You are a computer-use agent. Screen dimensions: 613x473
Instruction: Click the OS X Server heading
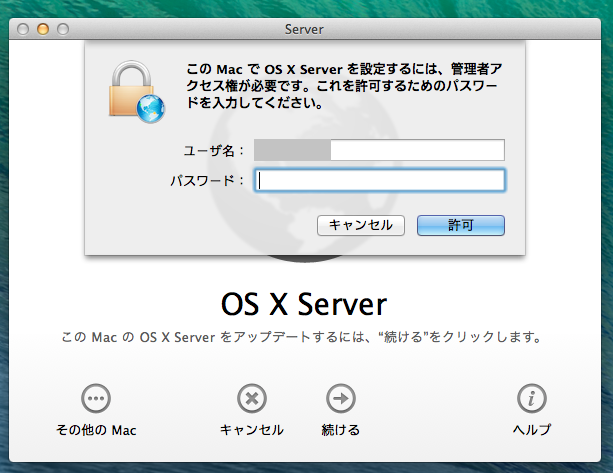point(304,304)
